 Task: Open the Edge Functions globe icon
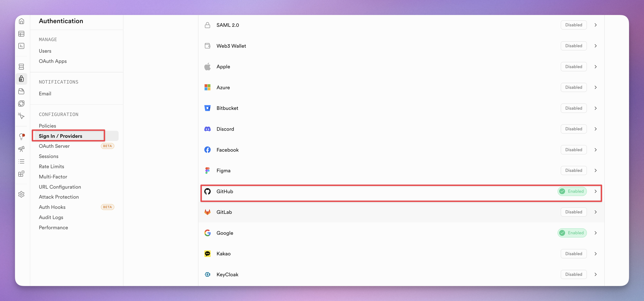pyautogui.click(x=21, y=104)
